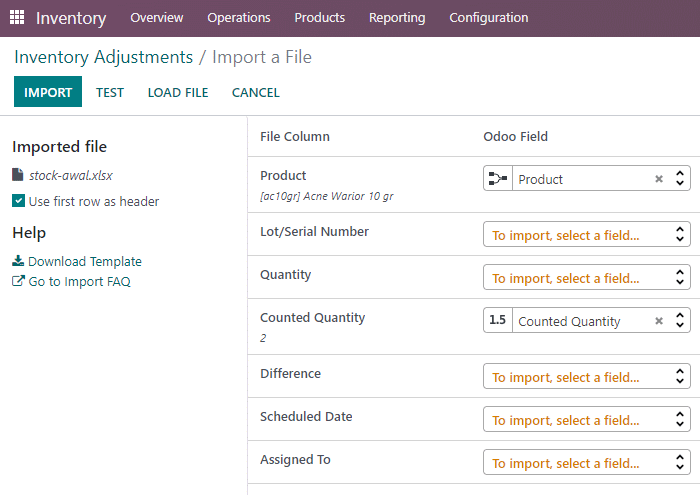Go back to Inventory Adjustments breadcrumb
The width and height of the screenshot is (700, 495).
[x=104, y=57]
